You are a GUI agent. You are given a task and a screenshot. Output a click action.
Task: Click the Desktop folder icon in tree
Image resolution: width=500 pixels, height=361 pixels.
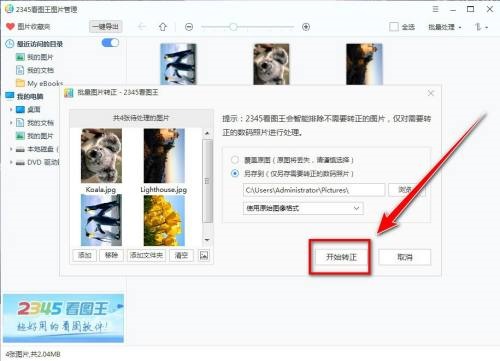(20, 109)
